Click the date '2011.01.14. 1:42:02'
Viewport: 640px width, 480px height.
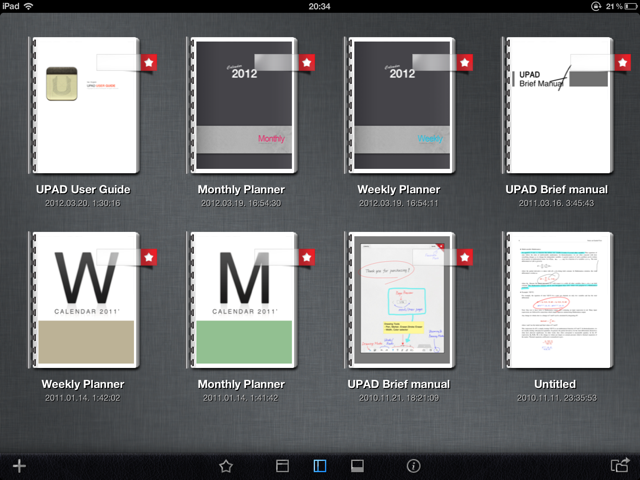pyautogui.click(x=83, y=398)
